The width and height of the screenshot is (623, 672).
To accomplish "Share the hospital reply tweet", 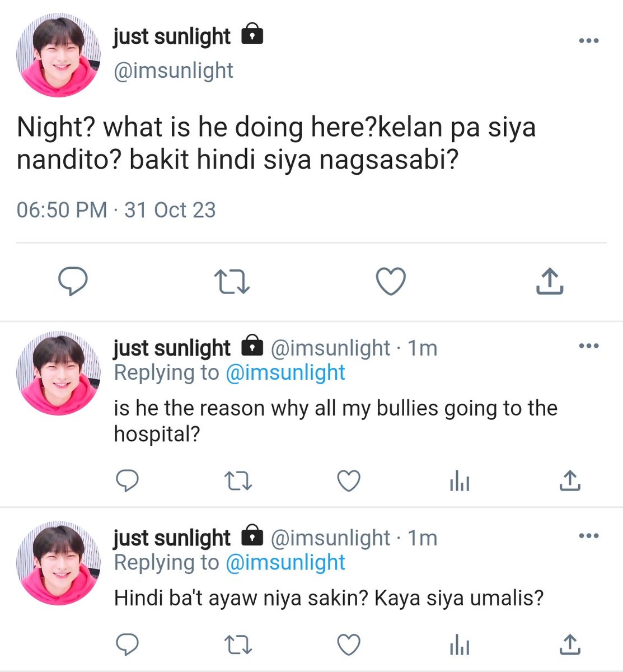I will pyautogui.click(x=570, y=481).
